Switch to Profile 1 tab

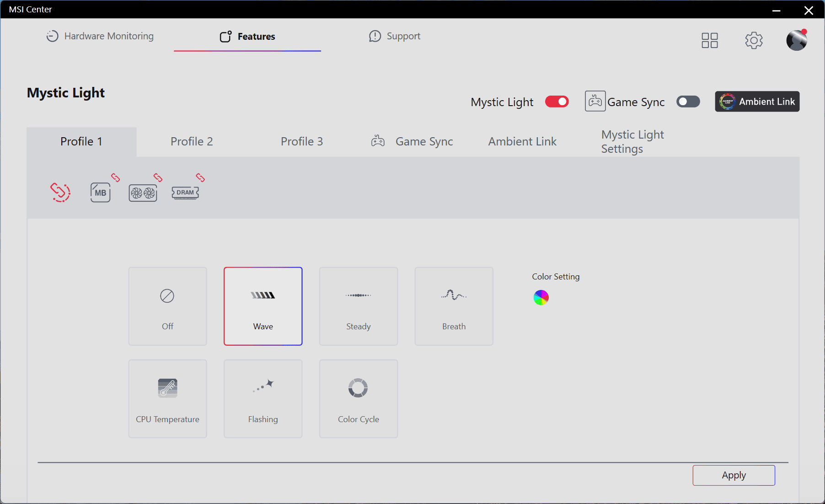pos(81,142)
